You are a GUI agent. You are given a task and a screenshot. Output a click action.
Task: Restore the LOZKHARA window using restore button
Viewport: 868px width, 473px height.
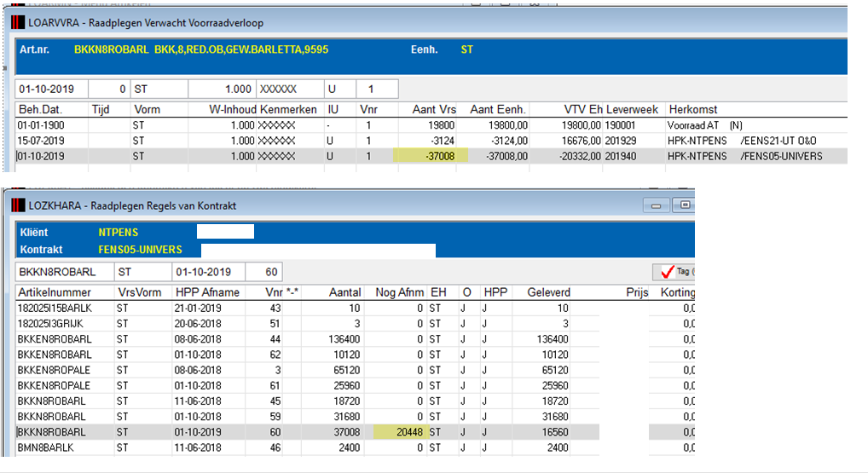(685, 205)
